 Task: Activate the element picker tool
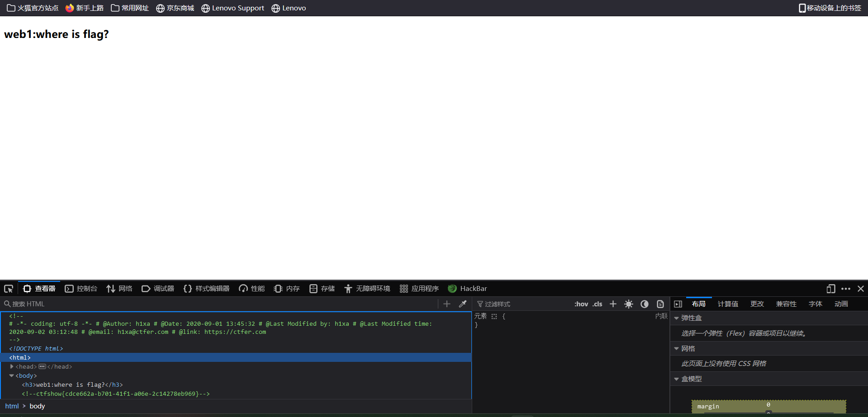9,289
